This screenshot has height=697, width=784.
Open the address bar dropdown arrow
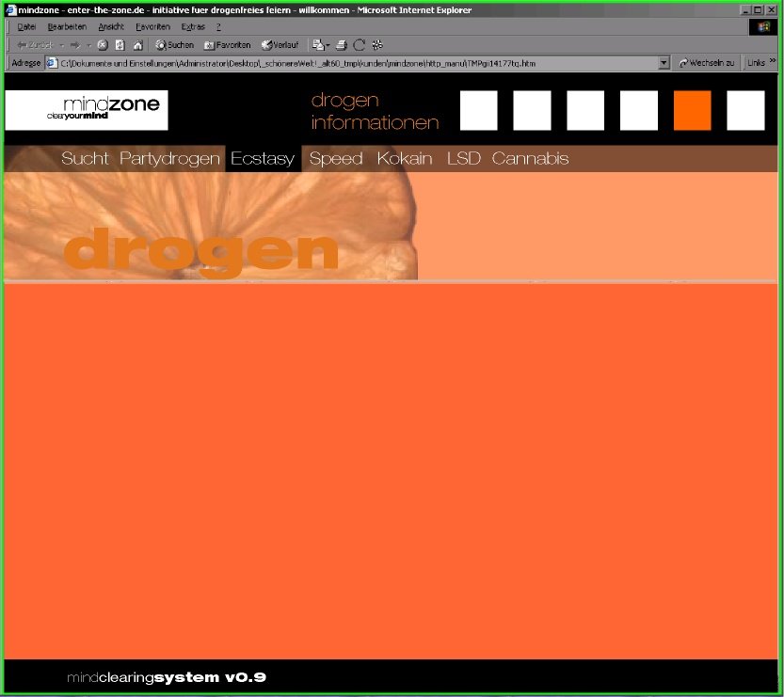click(x=664, y=63)
